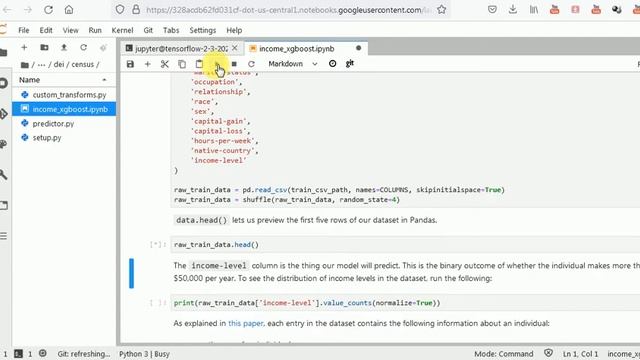The width and height of the screenshot is (640, 360).
Task: Interrupt the kernel with stop button
Action: tap(234, 64)
